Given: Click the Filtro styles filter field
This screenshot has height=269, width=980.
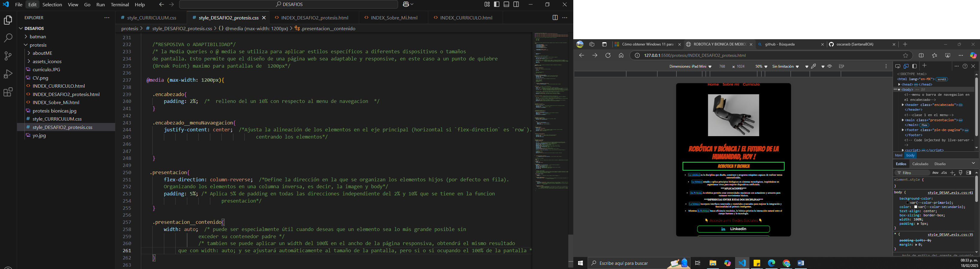Looking at the screenshot, I should tap(912, 173).
